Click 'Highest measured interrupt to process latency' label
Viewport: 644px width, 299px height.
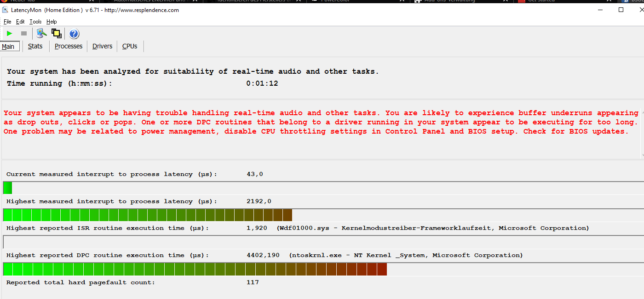[x=111, y=201]
